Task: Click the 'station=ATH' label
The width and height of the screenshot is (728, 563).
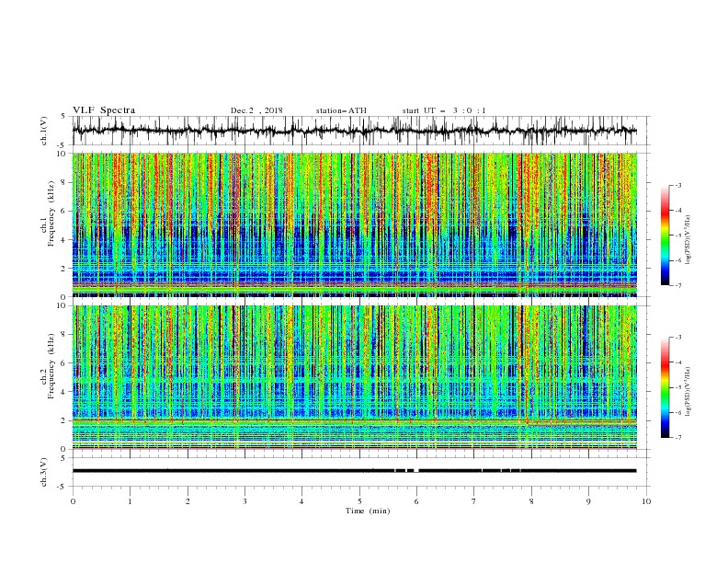Action: (341, 110)
